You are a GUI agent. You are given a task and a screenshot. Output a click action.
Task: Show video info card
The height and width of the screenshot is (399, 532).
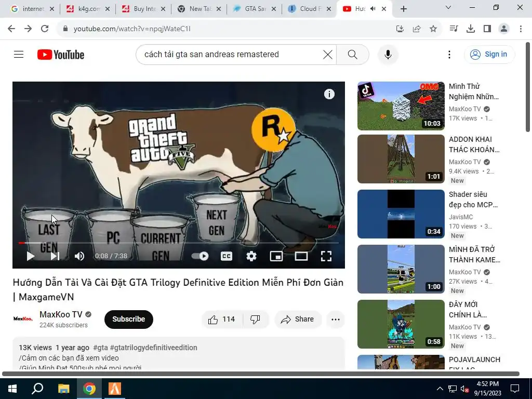tap(329, 94)
